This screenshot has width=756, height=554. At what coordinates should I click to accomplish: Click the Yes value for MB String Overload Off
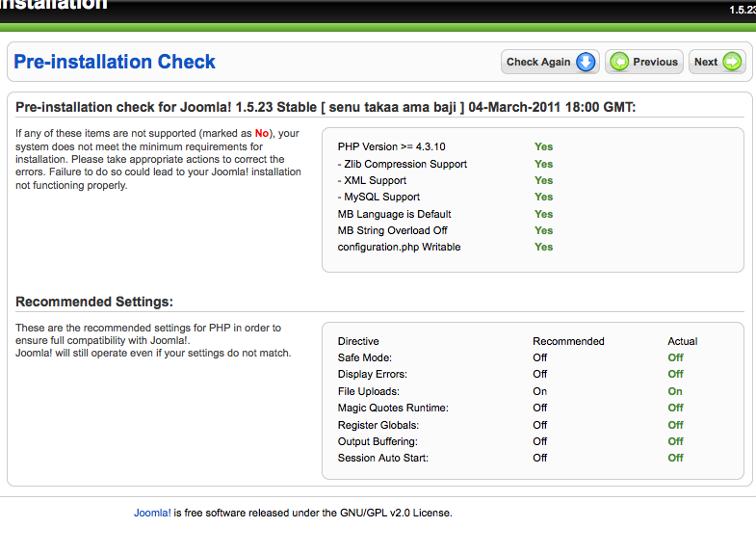click(543, 230)
